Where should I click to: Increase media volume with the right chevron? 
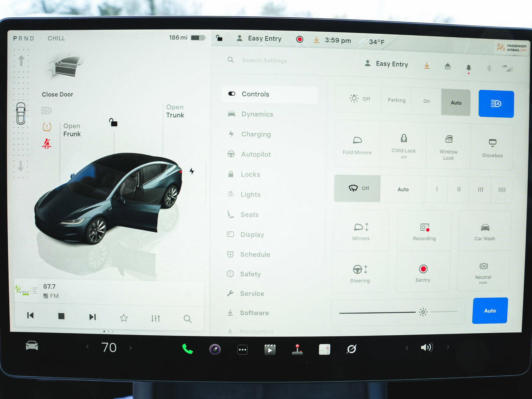pos(448,347)
